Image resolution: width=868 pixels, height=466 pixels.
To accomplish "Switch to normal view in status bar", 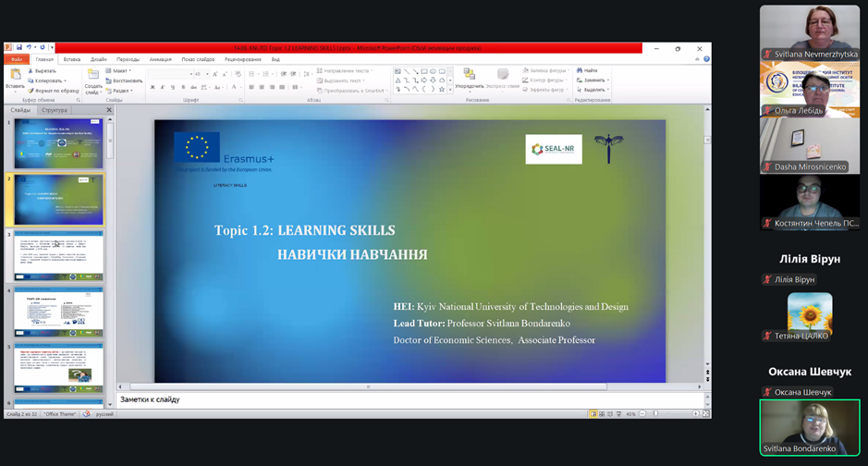I will 593,414.
